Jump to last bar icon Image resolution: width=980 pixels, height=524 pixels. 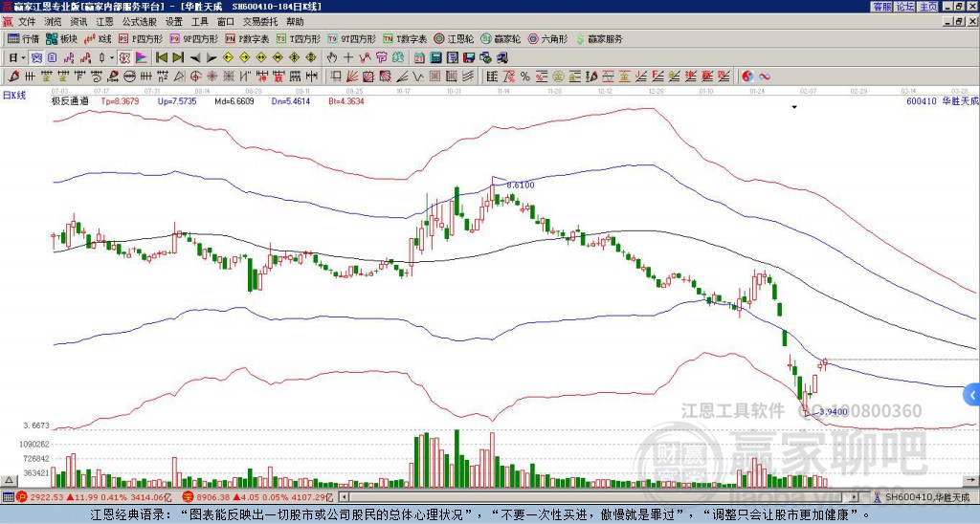click(178, 58)
